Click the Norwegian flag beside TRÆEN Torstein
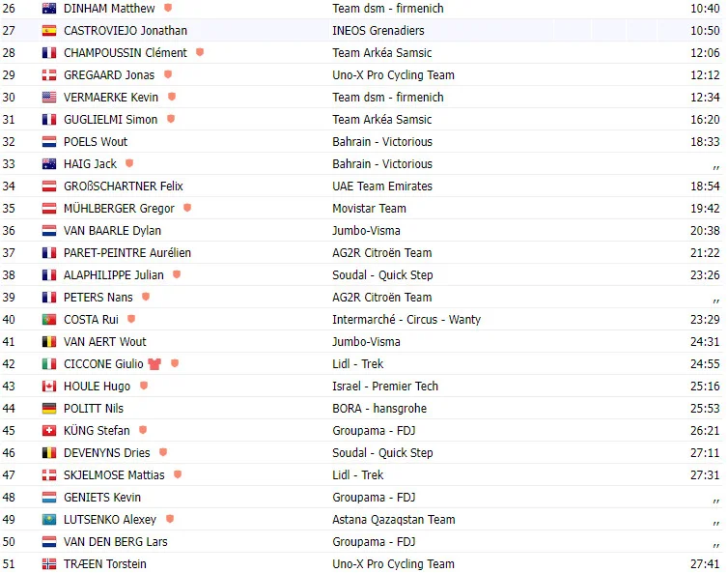Image resolution: width=728 pixels, height=573 pixels. point(48,564)
